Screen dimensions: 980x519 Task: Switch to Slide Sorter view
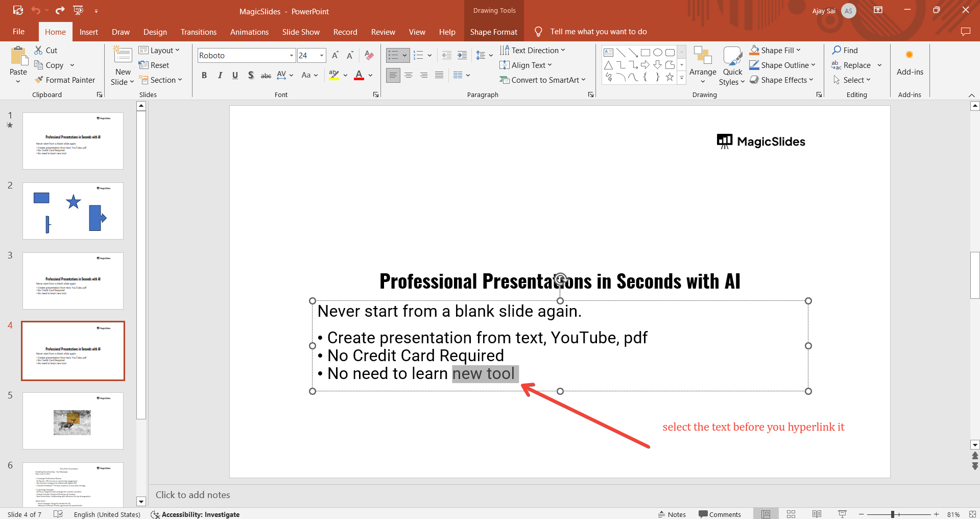tap(791, 514)
